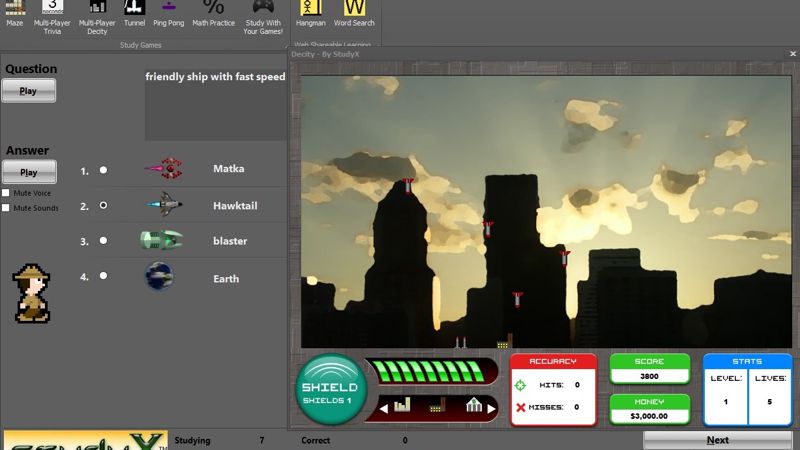Click the Matka answer label
The width and height of the screenshot is (800, 450).
[x=229, y=168]
